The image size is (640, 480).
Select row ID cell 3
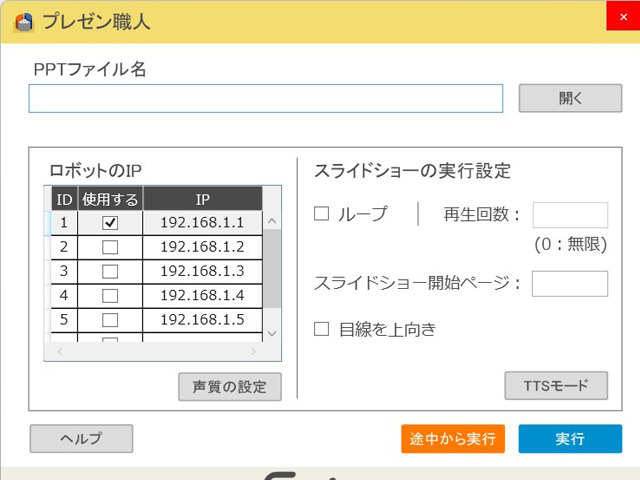point(64,271)
